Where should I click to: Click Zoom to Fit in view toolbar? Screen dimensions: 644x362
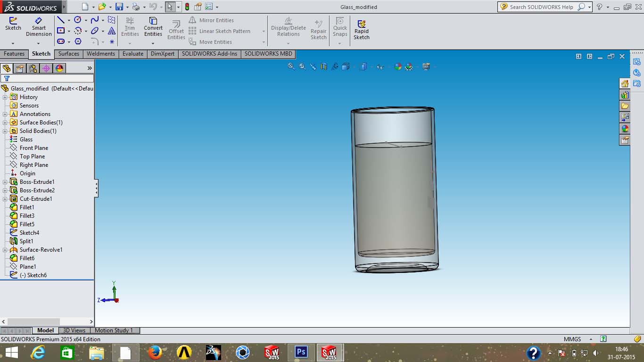pos(291,66)
